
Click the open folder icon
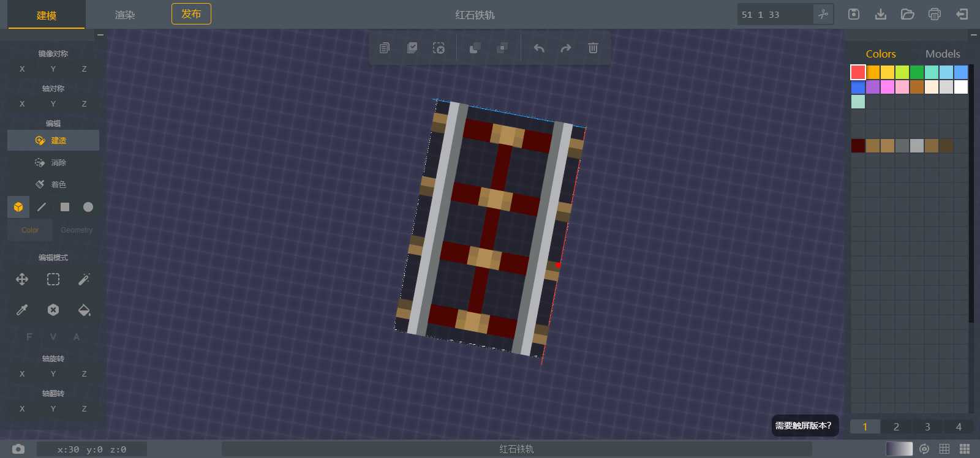(x=908, y=14)
